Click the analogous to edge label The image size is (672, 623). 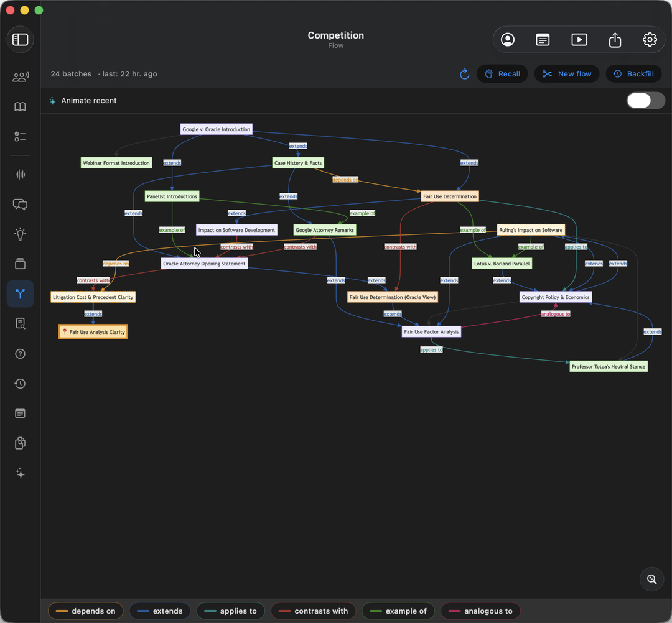[x=556, y=314]
